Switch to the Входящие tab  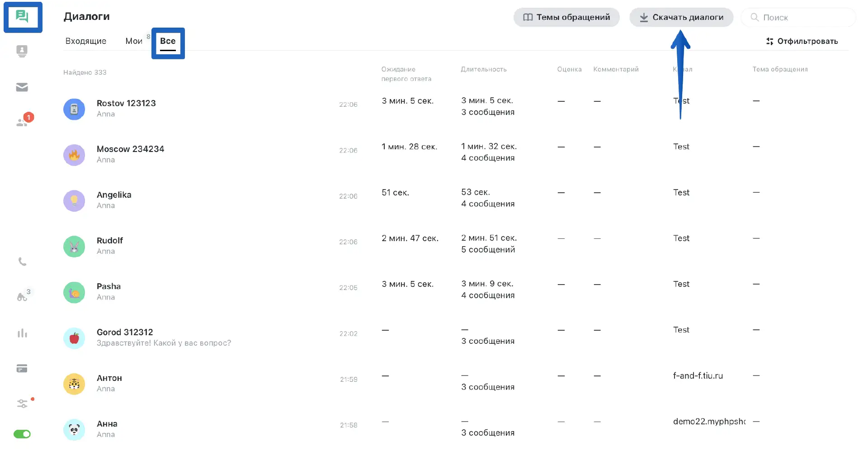[x=86, y=41]
